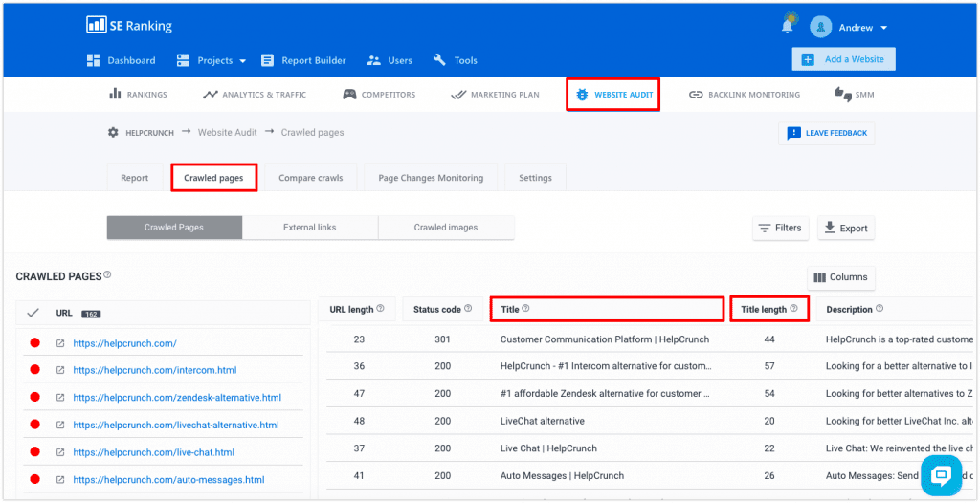The width and height of the screenshot is (980, 503).
Task: Click the URL length help icon
Action: click(x=381, y=309)
